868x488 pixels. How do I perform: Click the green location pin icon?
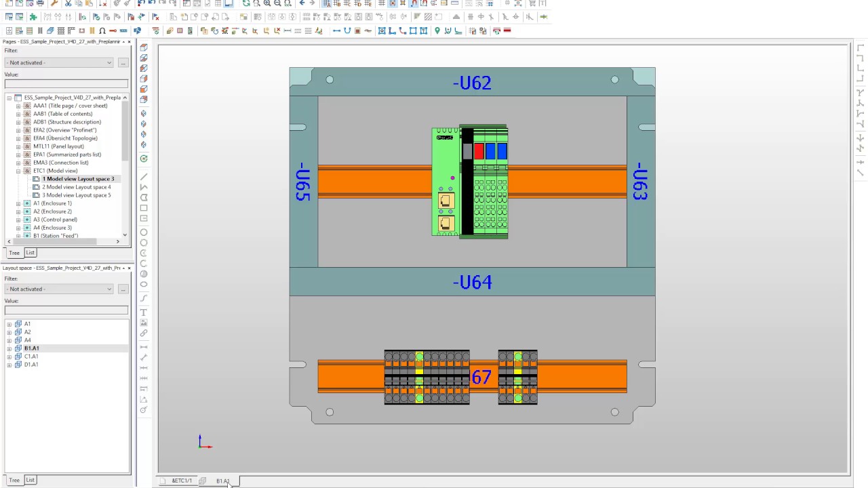click(437, 30)
